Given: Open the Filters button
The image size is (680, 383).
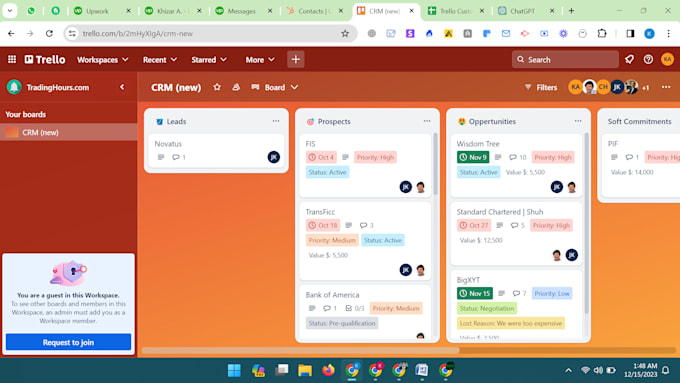Looking at the screenshot, I should coord(541,87).
